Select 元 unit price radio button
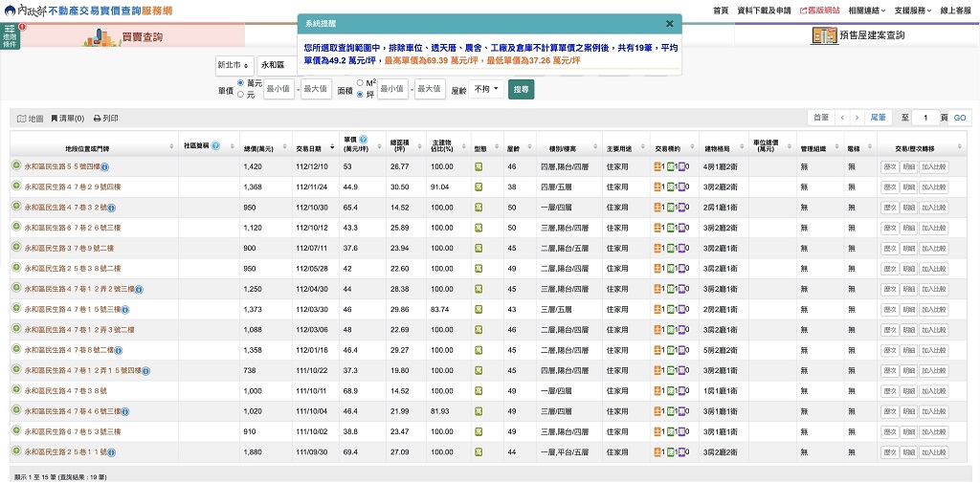This screenshot has width=980, height=483. point(240,94)
